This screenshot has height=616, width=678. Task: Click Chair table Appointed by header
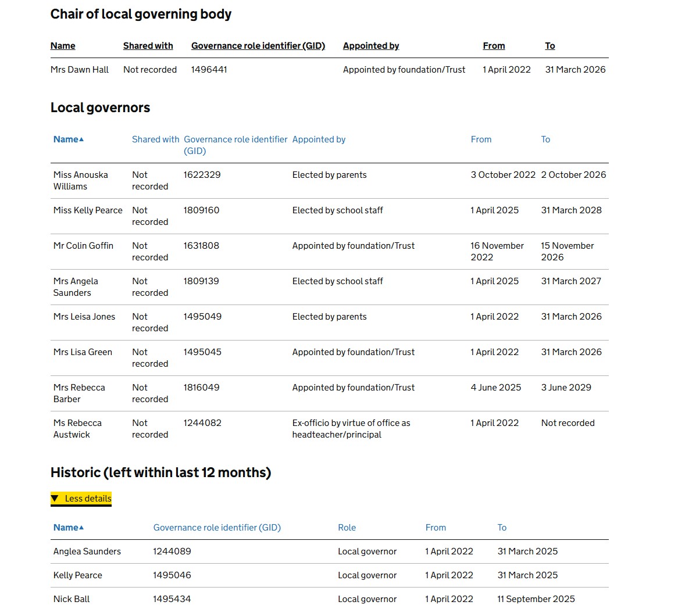pos(371,46)
